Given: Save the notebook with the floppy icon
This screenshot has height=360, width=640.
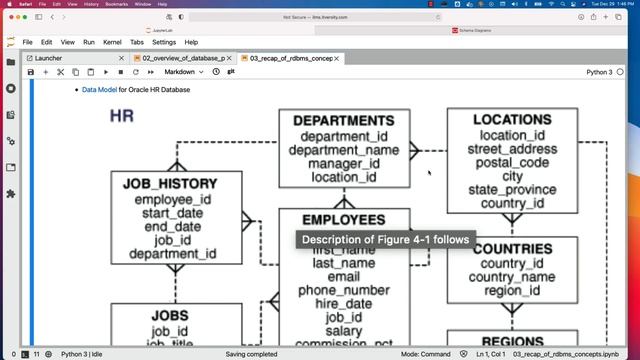Looking at the screenshot, I should (x=31, y=72).
